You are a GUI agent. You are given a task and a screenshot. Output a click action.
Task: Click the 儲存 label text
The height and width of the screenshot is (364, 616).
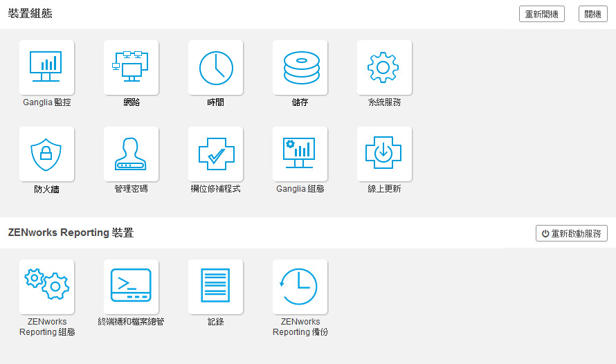(x=300, y=102)
